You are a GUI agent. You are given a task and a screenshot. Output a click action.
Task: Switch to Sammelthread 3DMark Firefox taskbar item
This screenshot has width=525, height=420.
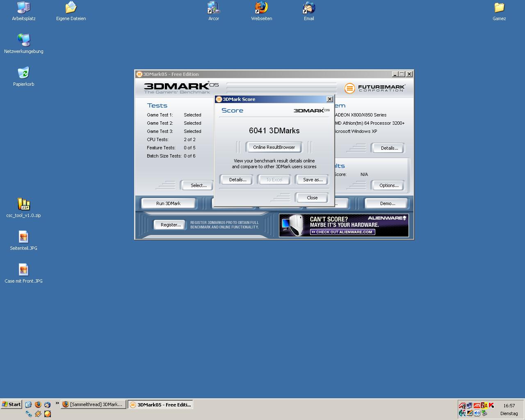[x=94, y=404]
